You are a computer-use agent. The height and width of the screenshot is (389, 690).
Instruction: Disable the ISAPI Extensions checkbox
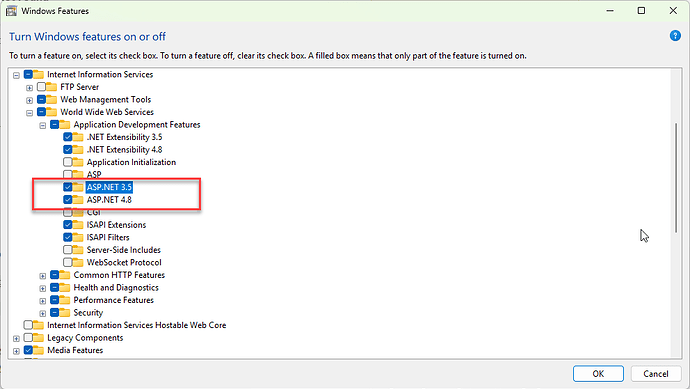(x=67, y=225)
